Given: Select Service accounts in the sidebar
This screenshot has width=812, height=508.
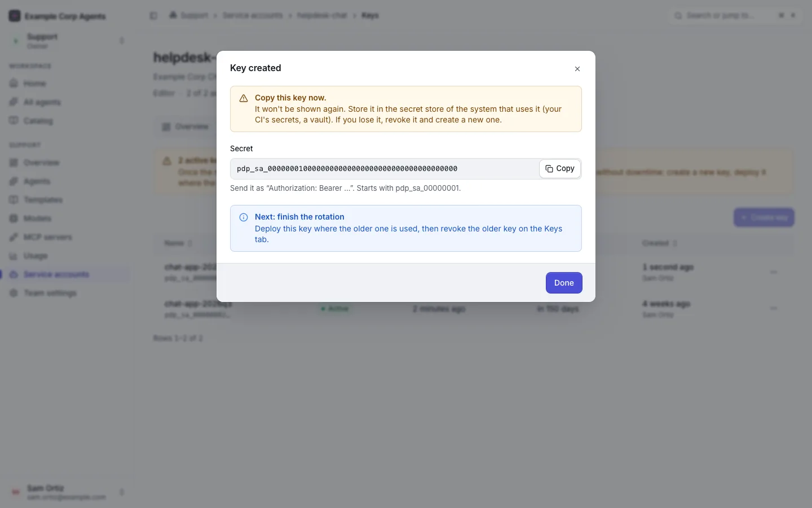Looking at the screenshot, I should click(x=68, y=274).
